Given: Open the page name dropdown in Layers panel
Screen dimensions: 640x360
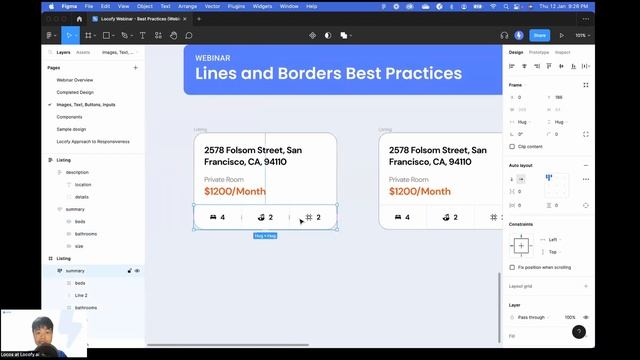Looking at the screenshot, I should tap(120, 52).
